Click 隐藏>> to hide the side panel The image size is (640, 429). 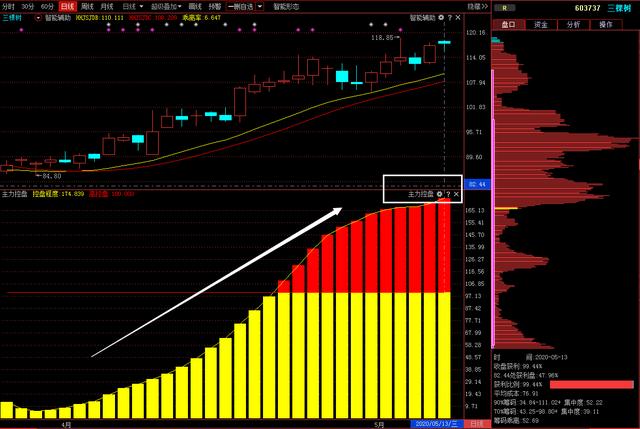(477, 7)
